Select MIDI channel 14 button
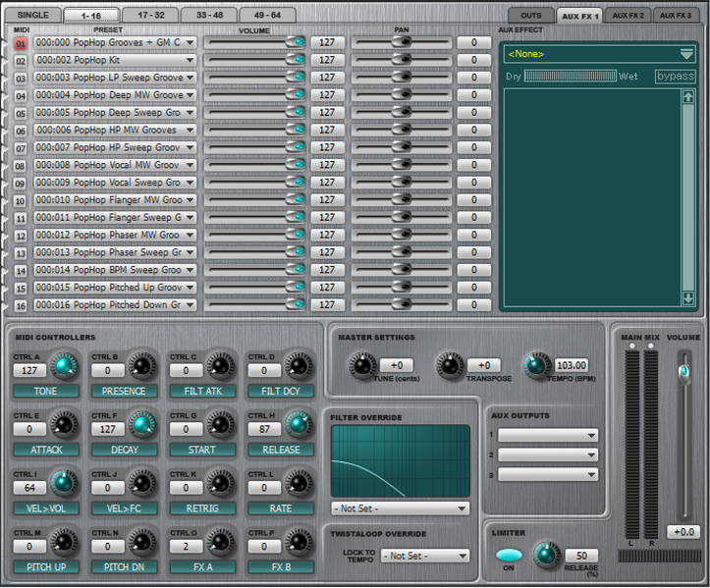 (21, 271)
